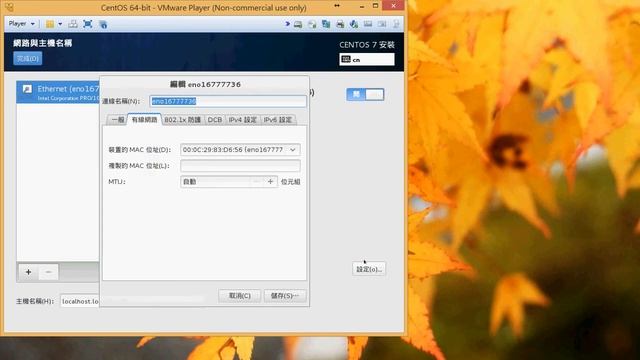
Task: Click the sound card device icon
Action: tap(354, 24)
